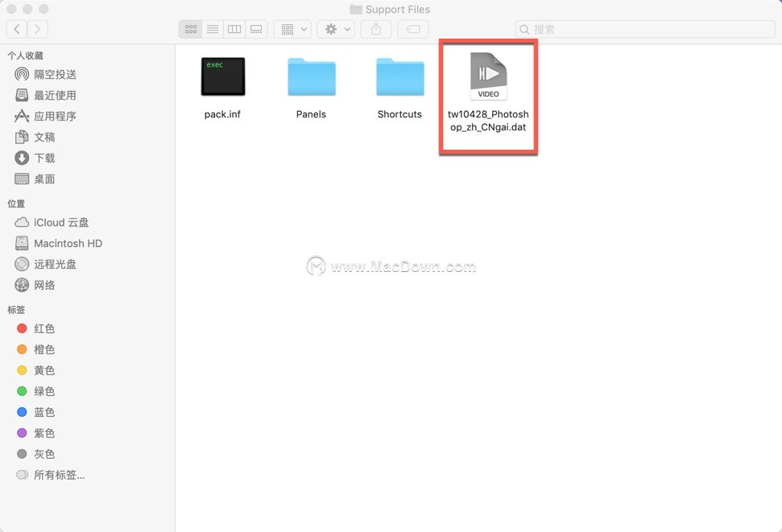Select the 黄色 tag label
The width and height of the screenshot is (782, 532).
click(44, 370)
